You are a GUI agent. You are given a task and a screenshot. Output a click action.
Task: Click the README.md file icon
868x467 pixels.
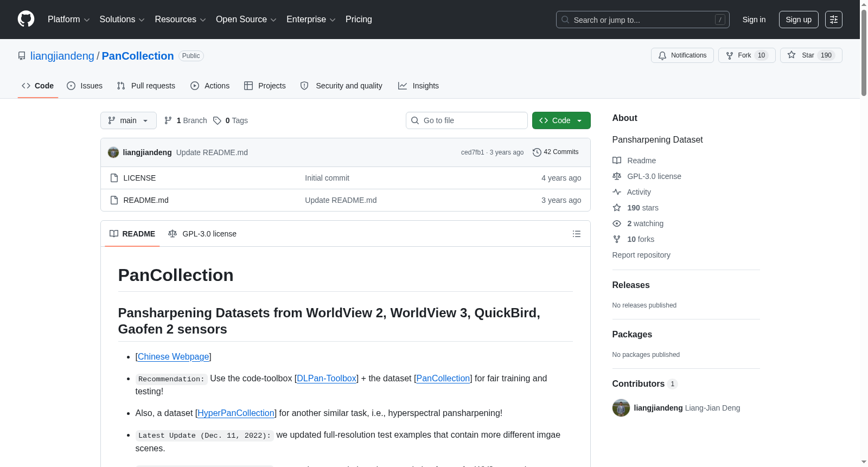coord(114,200)
